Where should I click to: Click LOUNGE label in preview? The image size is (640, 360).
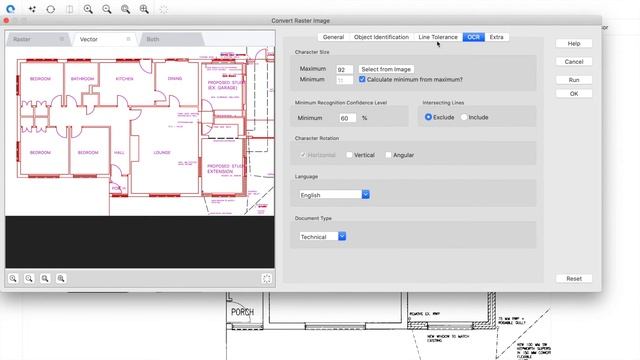coord(162,152)
